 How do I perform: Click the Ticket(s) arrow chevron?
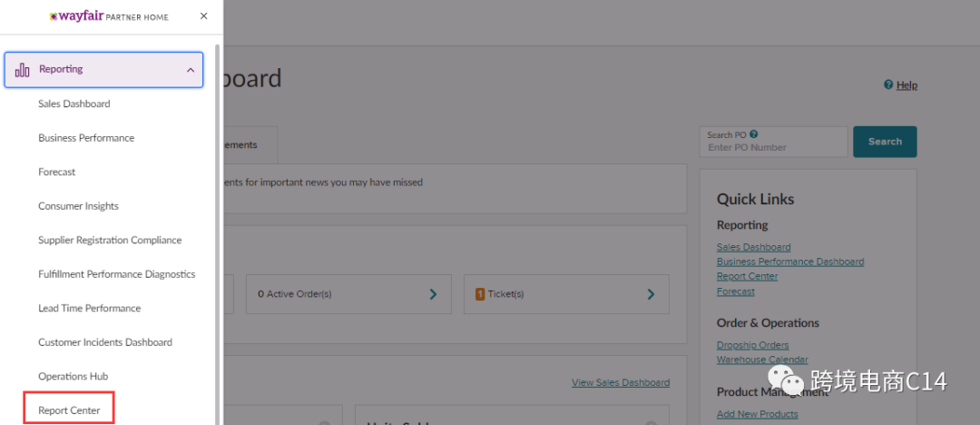click(x=651, y=293)
